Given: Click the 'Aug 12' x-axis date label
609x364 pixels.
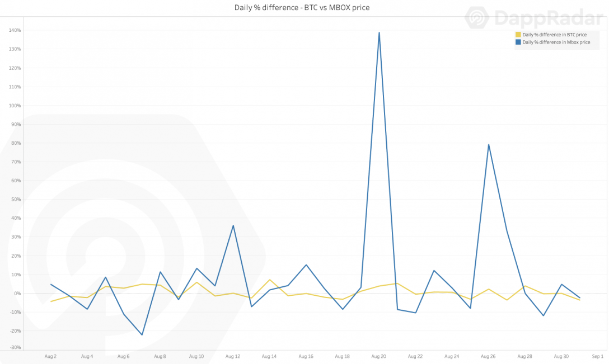Looking at the screenshot, I should (233, 356).
